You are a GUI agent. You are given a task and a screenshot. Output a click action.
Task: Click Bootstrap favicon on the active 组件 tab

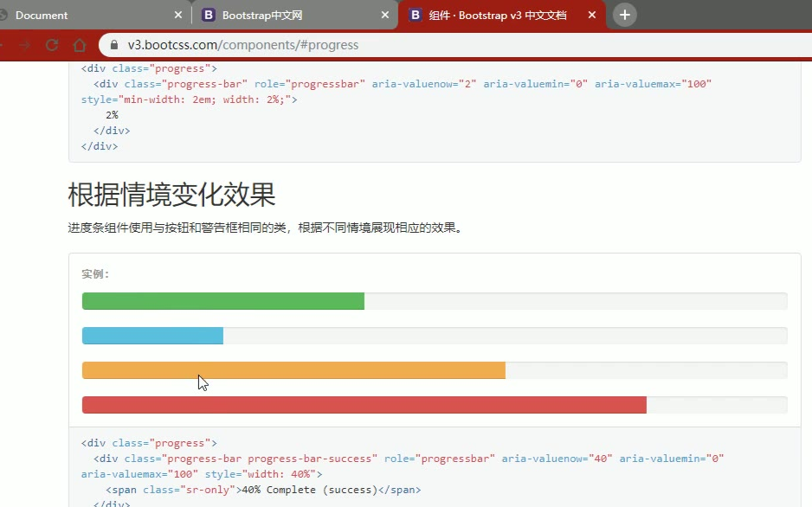416,15
